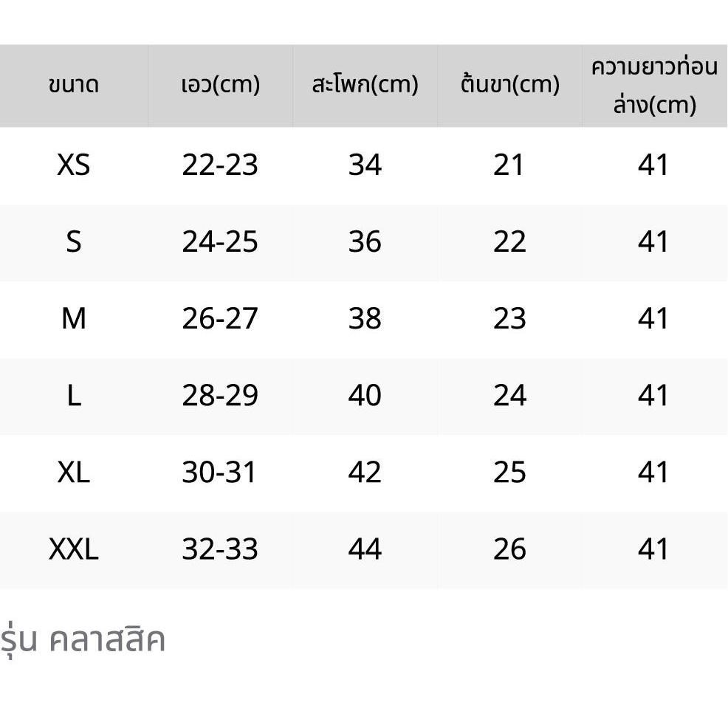Image resolution: width=728 pixels, height=728 pixels.
Task: Select the XS size row label
Action: [x=74, y=165]
